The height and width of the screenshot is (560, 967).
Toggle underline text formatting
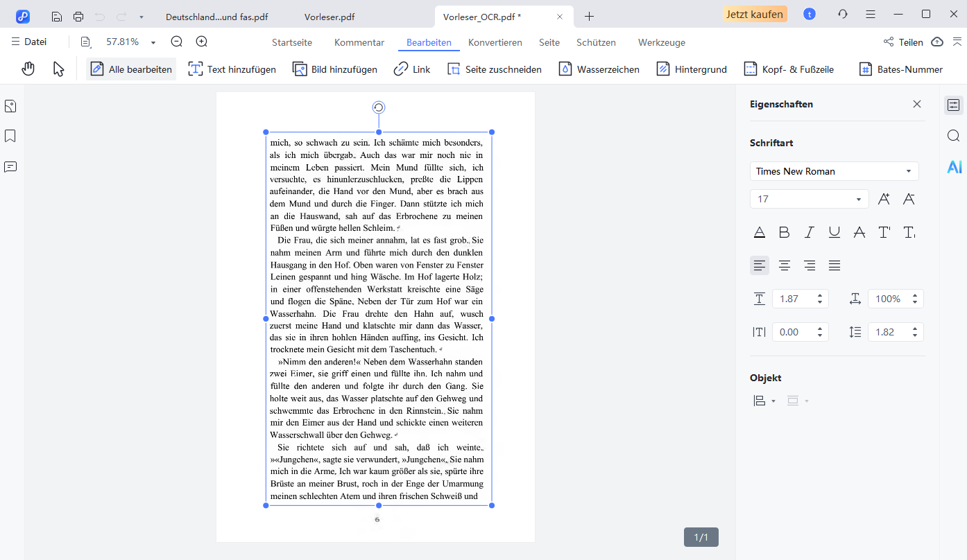(835, 233)
